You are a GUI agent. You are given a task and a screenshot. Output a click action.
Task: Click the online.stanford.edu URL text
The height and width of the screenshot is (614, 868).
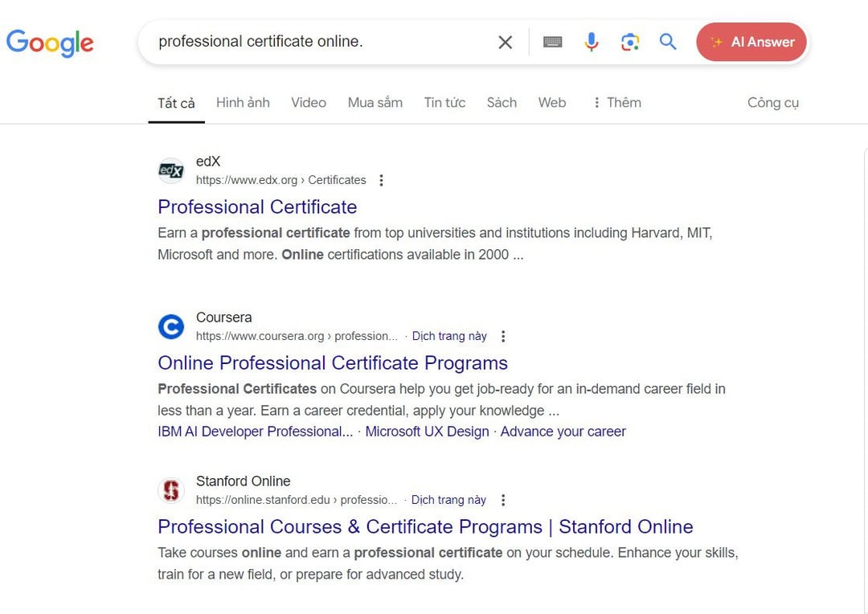[x=297, y=501]
